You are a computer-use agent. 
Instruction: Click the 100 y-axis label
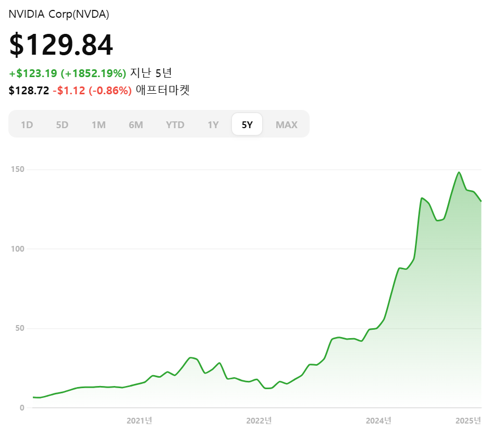[18, 249]
